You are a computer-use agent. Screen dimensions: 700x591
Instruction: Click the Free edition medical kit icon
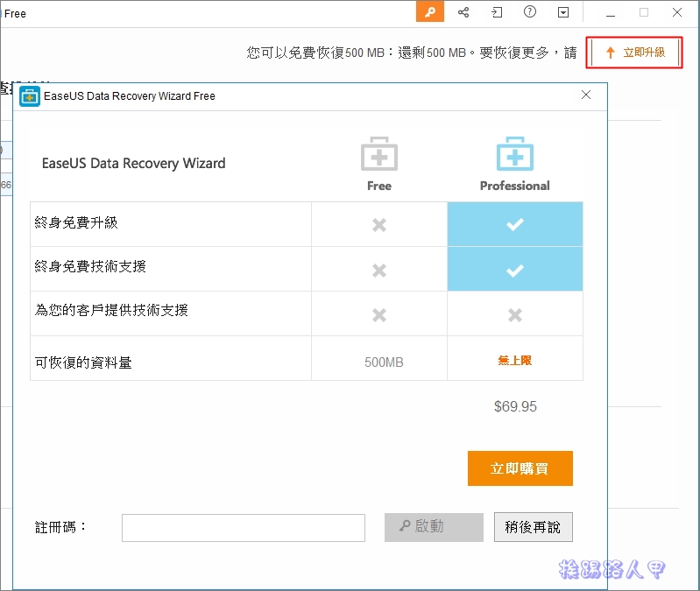[x=379, y=153]
